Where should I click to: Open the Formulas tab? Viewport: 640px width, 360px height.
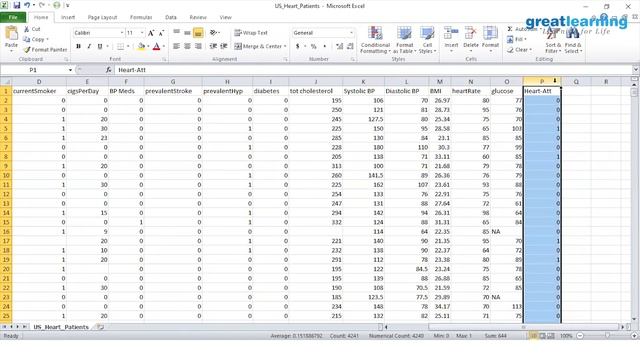[141, 17]
